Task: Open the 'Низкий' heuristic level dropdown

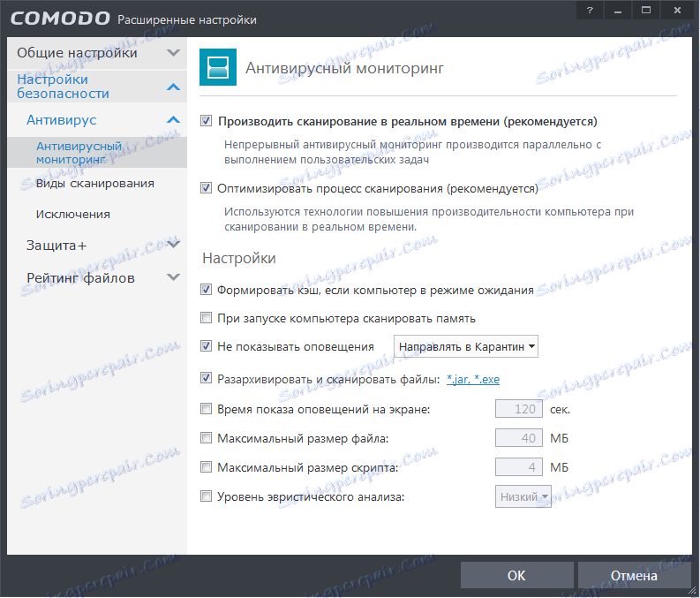Action: [x=523, y=496]
